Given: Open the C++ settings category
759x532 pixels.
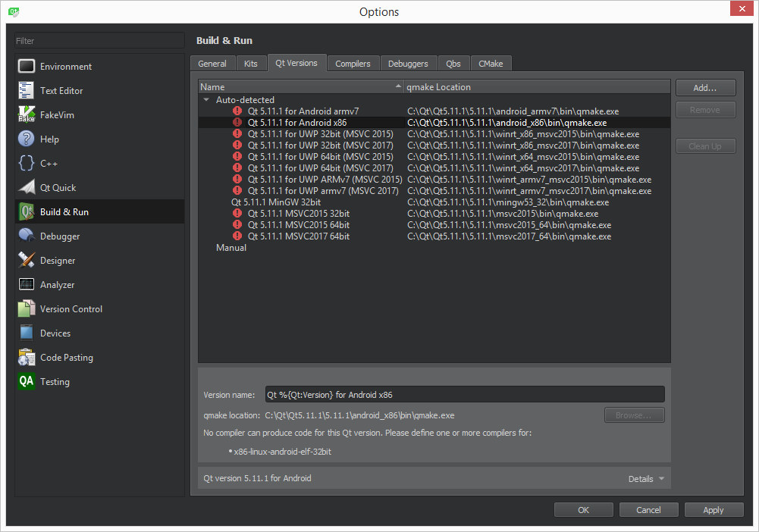Looking at the screenshot, I should click(49, 164).
